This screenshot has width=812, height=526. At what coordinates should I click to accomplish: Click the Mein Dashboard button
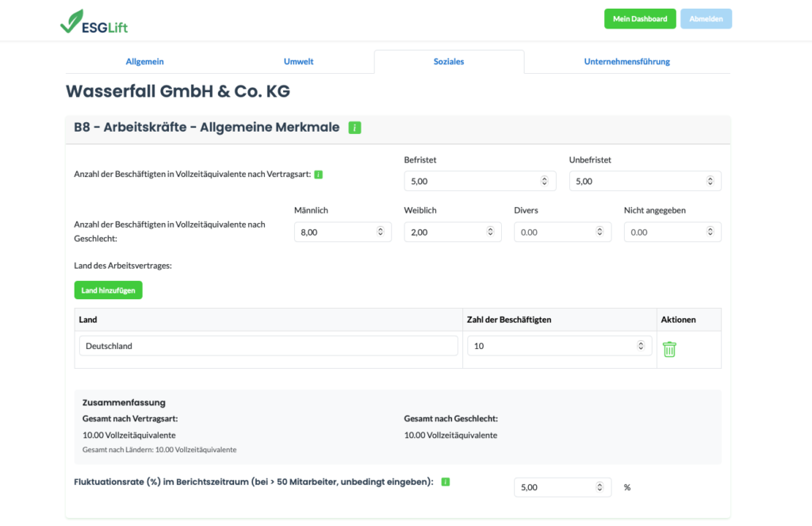click(x=639, y=18)
